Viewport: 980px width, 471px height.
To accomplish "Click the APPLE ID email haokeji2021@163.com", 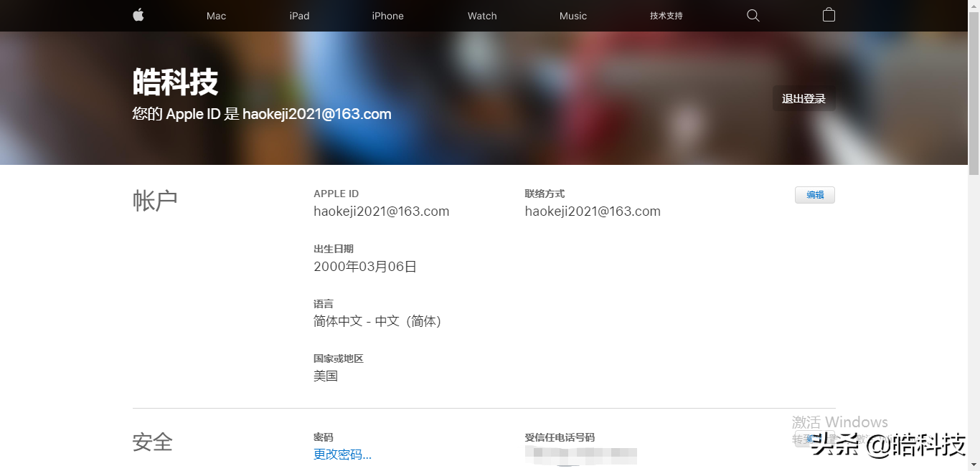I will point(382,211).
